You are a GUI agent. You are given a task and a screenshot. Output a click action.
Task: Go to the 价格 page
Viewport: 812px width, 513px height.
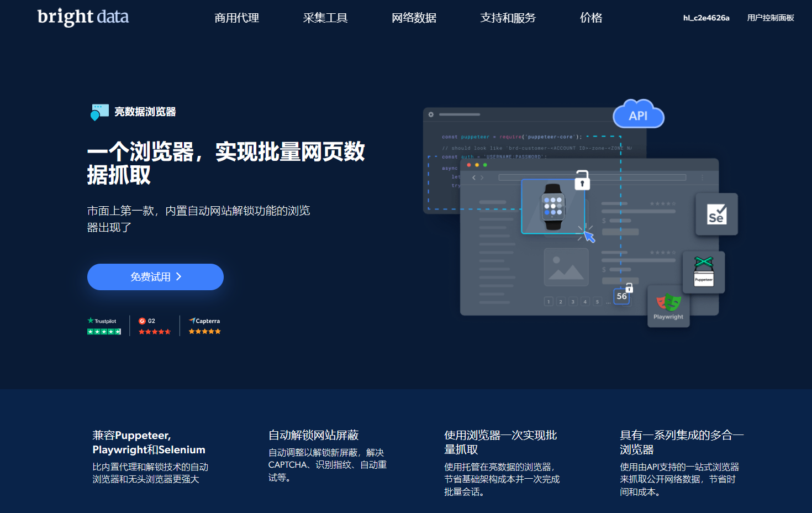[591, 18]
